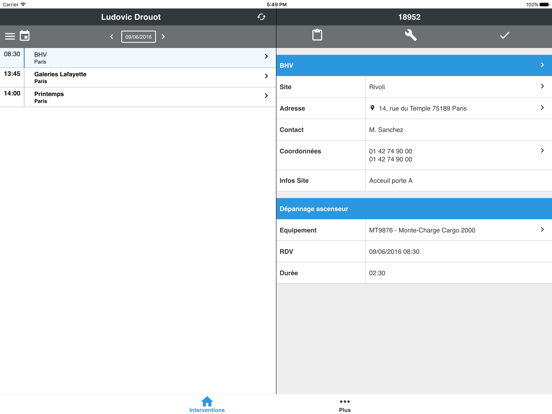
Task: Tap the map pin icon by address
Action: pos(372,108)
